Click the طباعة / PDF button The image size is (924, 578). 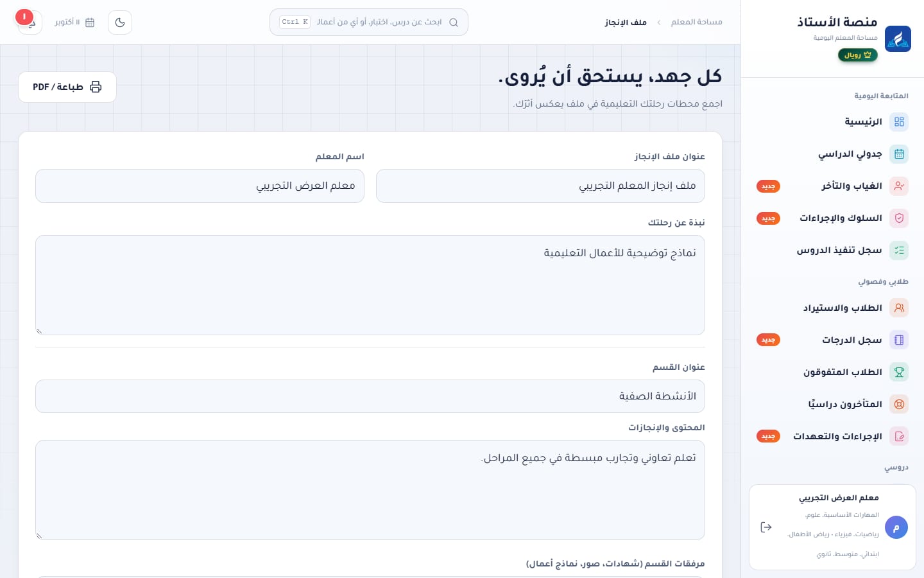(67, 87)
